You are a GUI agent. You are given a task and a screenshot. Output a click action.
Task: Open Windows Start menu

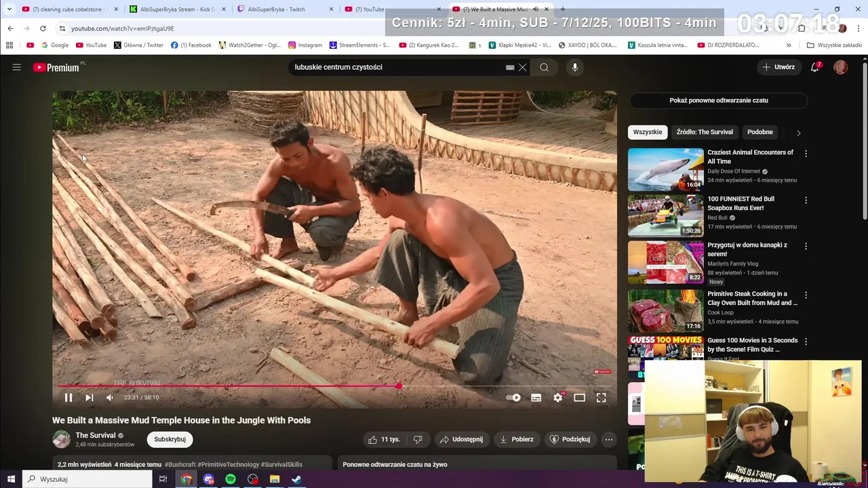(11, 479)
